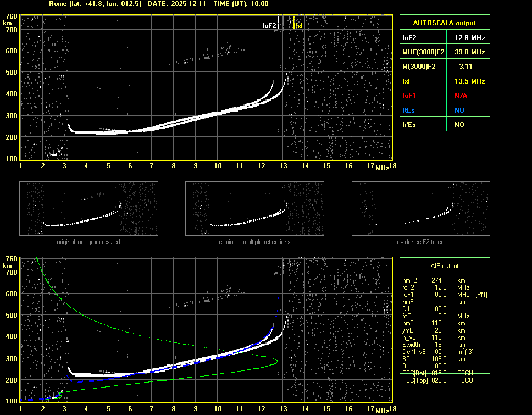The image size is (532, 415).
Task: Select the MUF(3000)F2 39.8 MHz value
Action: tap(469, 52)
